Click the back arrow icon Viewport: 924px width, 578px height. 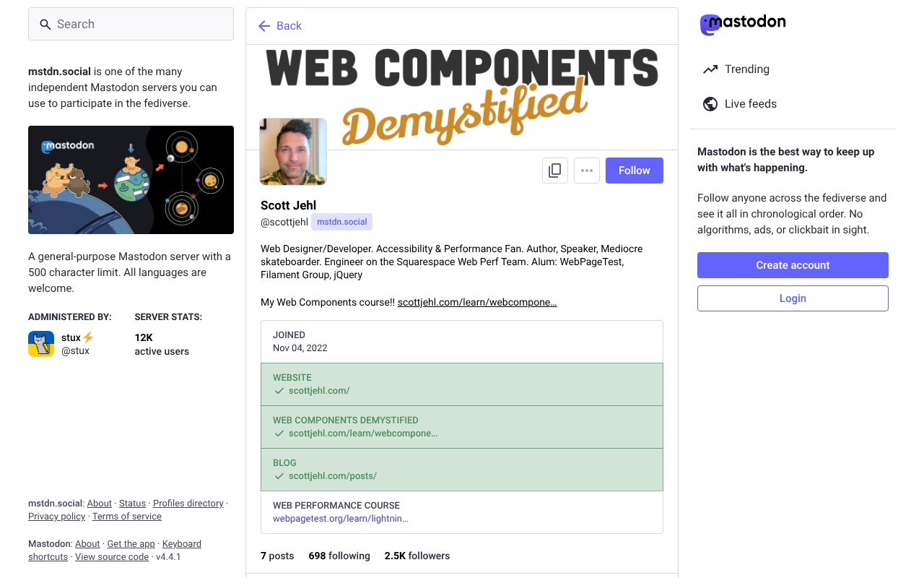(x=264, y=26)
